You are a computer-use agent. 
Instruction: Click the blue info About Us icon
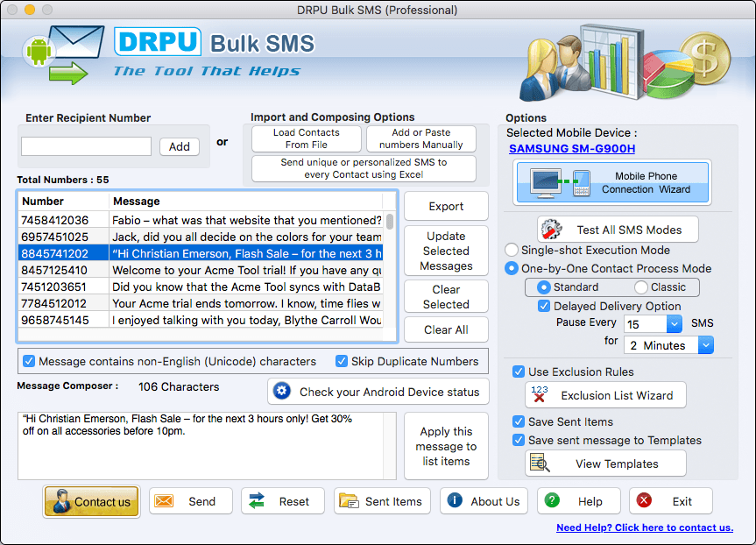pos(455,500)
